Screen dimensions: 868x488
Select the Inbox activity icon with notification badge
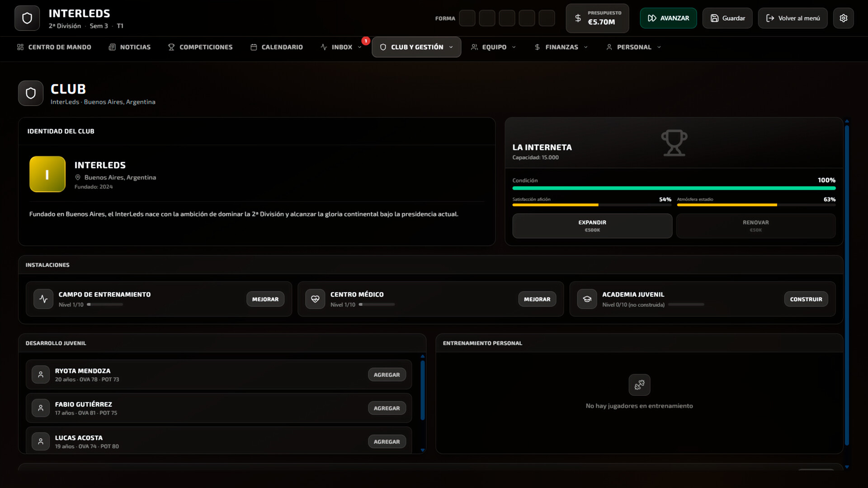point(324,47)
